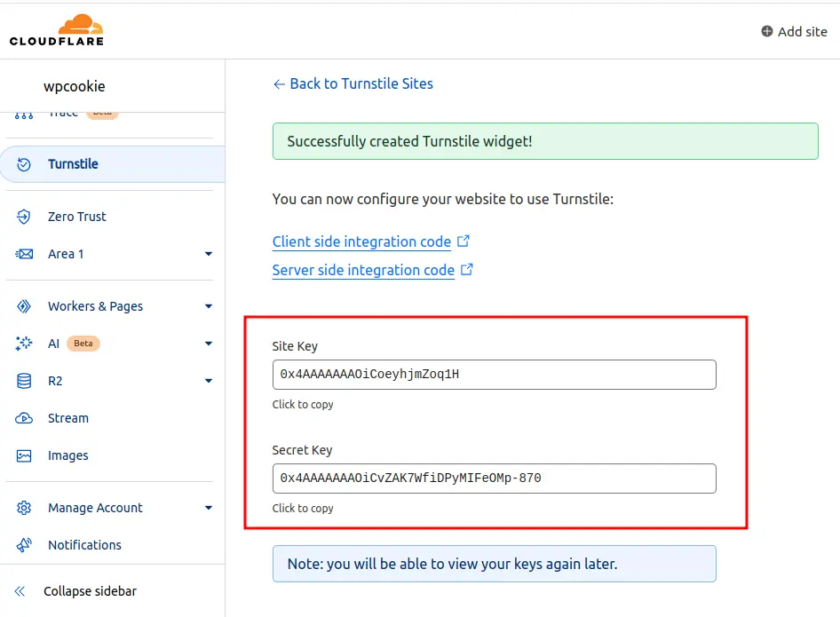840x617 pixels.
Task: Click the Stream cloud icon
Action: tap(24, 418)
